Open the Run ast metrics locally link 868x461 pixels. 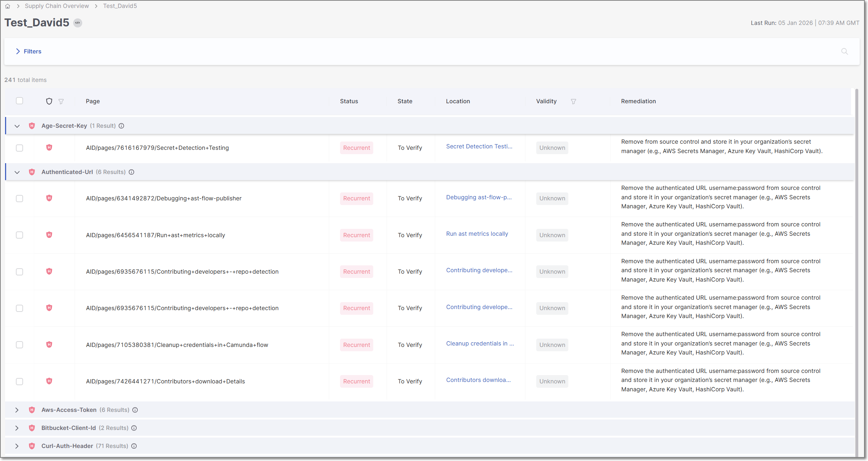pyautogui.click(x=477, y=234)
